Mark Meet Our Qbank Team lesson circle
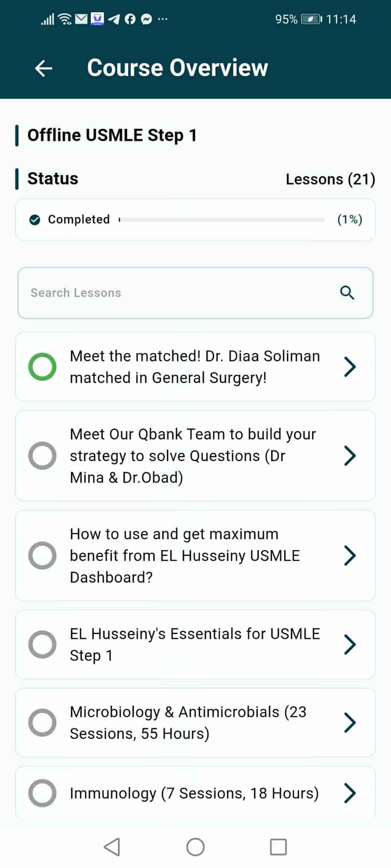Viewport: 391px width, 868px height. tap(42, 456)
